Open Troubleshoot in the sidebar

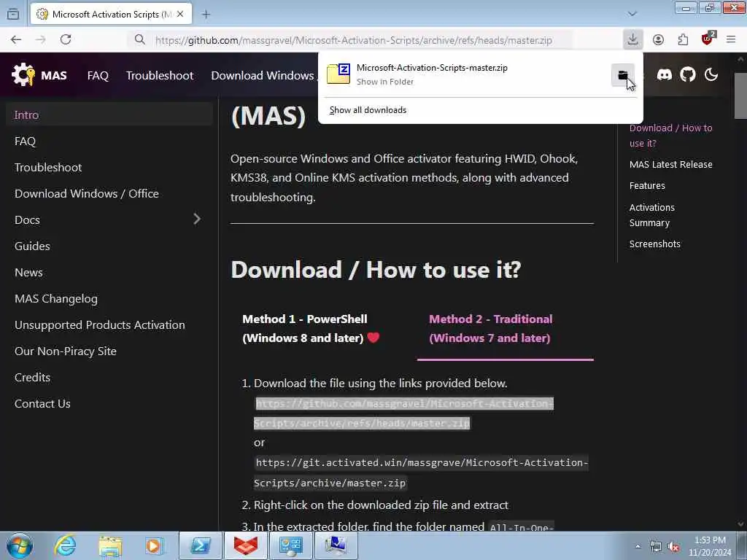click(x=48, y=167)
